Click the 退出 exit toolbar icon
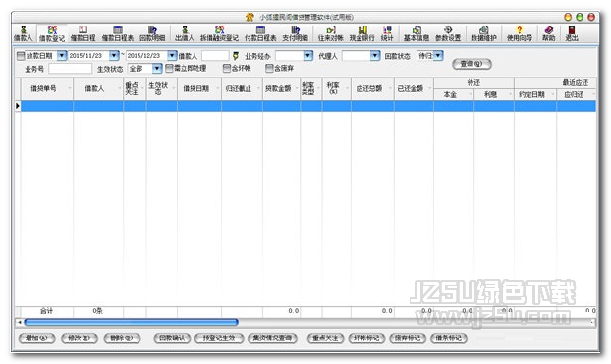The width and height of the screenshot is (611, 364). 572,33
